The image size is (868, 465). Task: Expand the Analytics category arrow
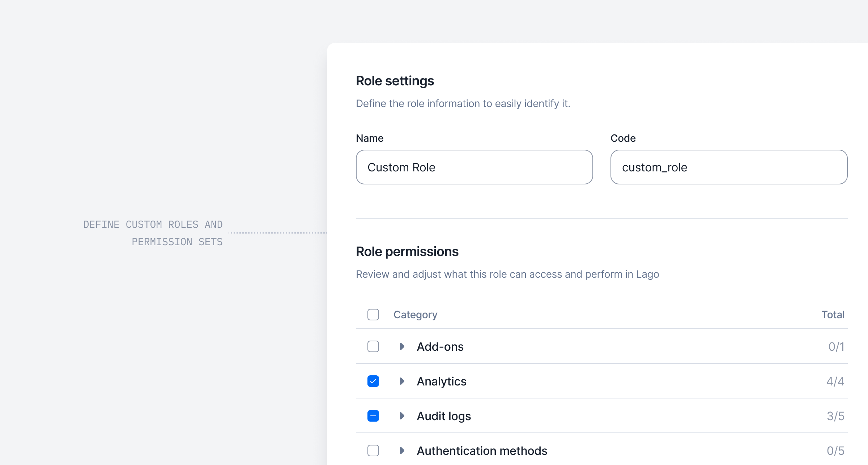click(402, 381)
